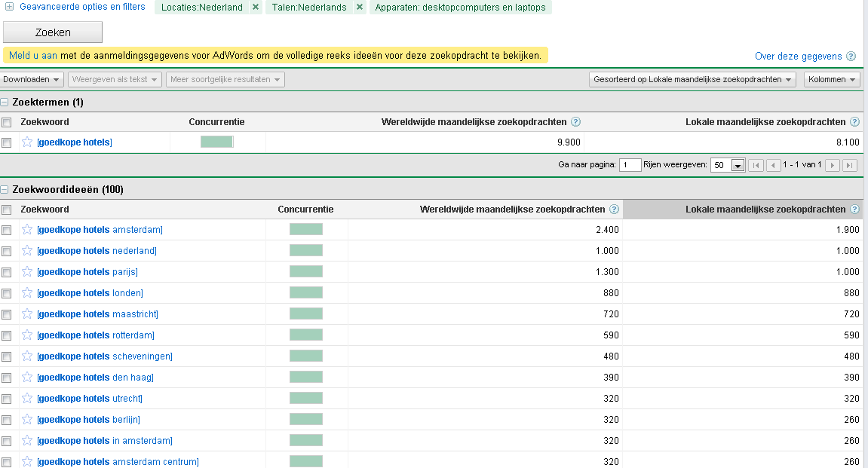Collapse the Zoektermen (1) section
The width and height of the screenshot is (868, 468).
pyautogui.click(x=5, y=102)
